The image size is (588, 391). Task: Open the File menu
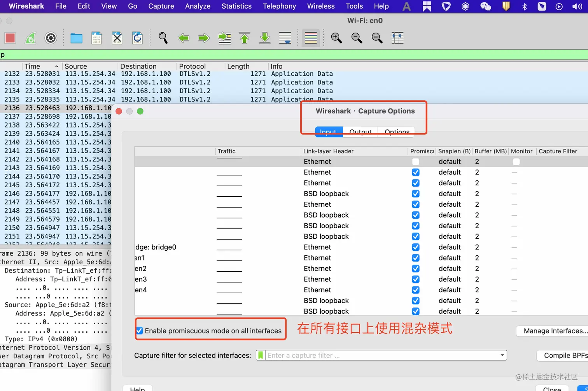[x=61, y=6]
